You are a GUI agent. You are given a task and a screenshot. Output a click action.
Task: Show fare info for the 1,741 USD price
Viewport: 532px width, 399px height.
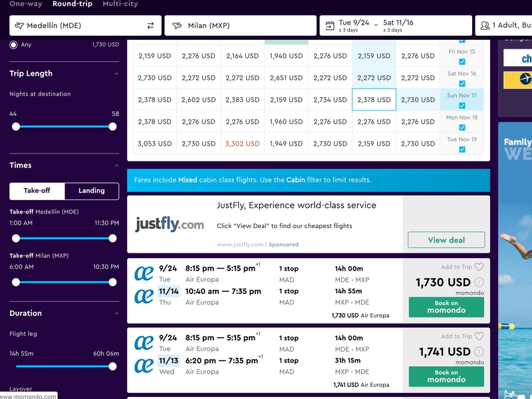click(479, 352)
